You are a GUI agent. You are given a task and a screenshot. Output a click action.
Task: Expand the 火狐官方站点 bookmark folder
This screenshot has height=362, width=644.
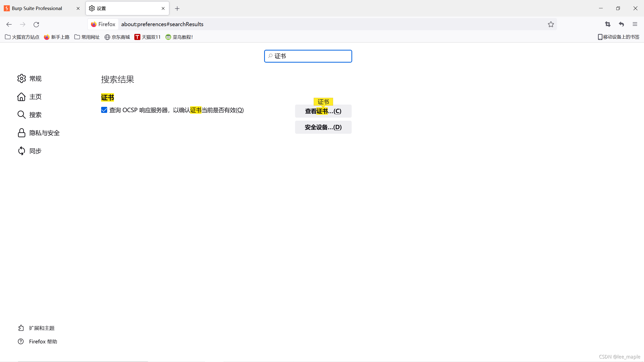[x=22, y=37]
